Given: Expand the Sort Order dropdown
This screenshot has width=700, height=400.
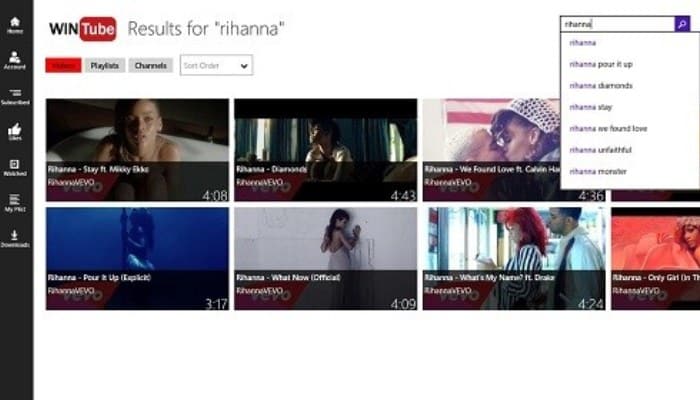Looking at the screenshot, I should pyautogui.click(x=216, y=65).
